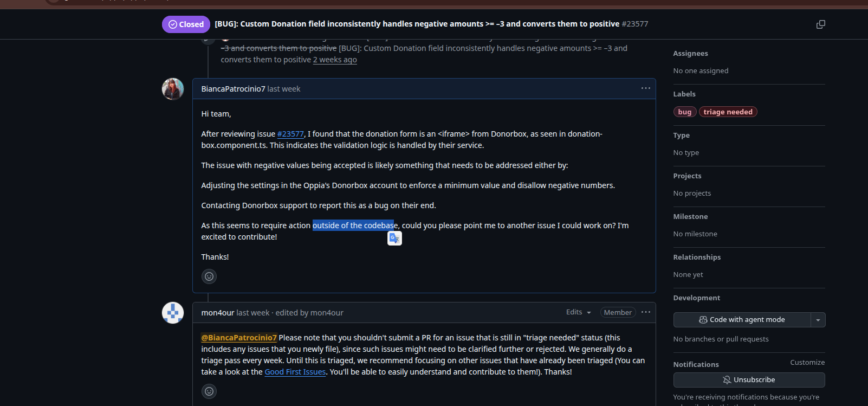The height and width of the screenshot is (406, 868).
Task: Open options menu on mon4our's comment
Action: click(645, 312)
